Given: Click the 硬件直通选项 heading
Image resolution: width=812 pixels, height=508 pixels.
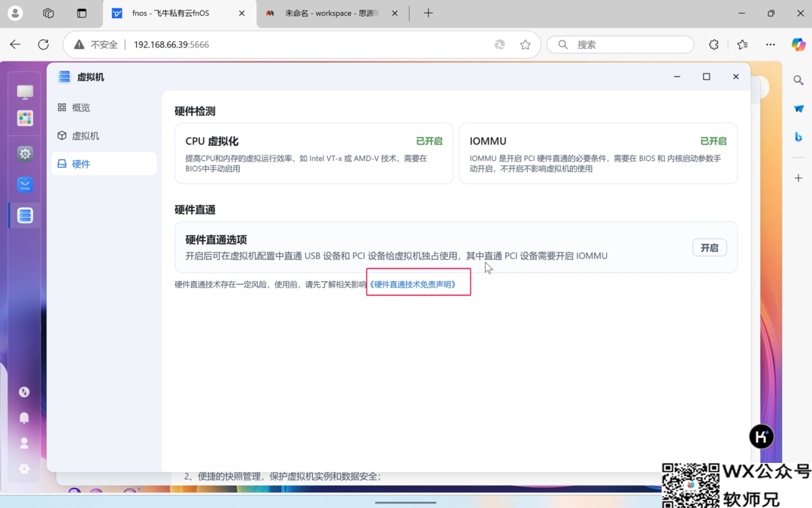Looking at the screenshot, I should click(216, 240).
